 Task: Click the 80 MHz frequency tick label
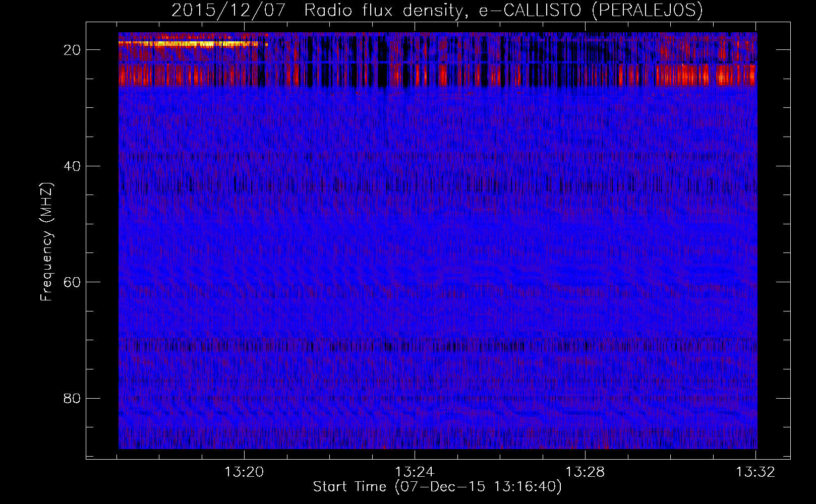point(72,398)
